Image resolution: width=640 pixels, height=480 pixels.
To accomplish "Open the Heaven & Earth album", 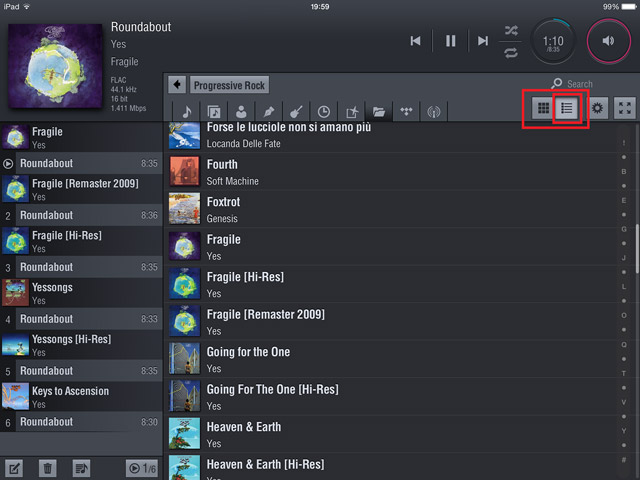I will (392, 434).
